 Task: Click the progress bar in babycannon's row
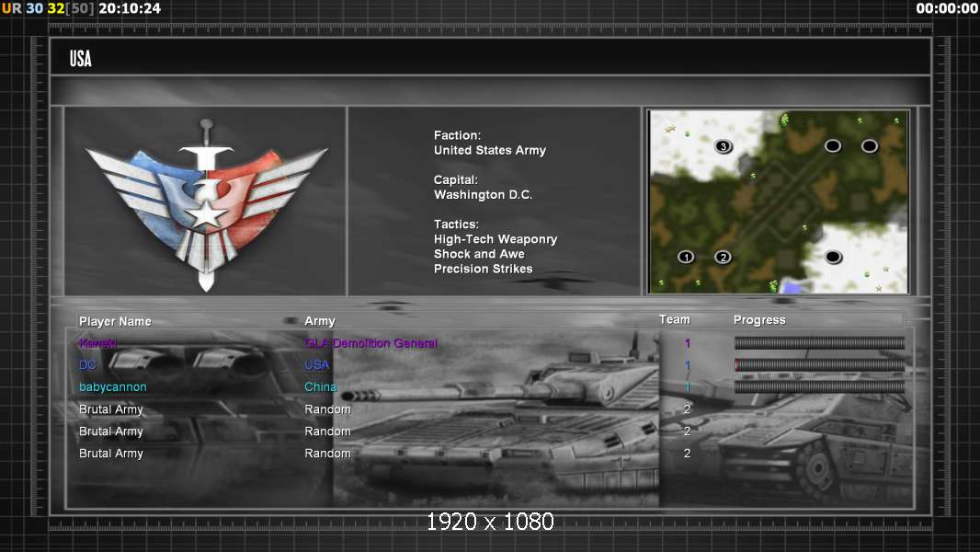point(819,387)
